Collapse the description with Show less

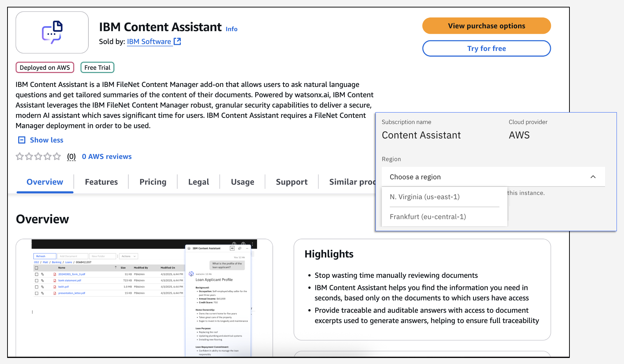tap(41, 140)
